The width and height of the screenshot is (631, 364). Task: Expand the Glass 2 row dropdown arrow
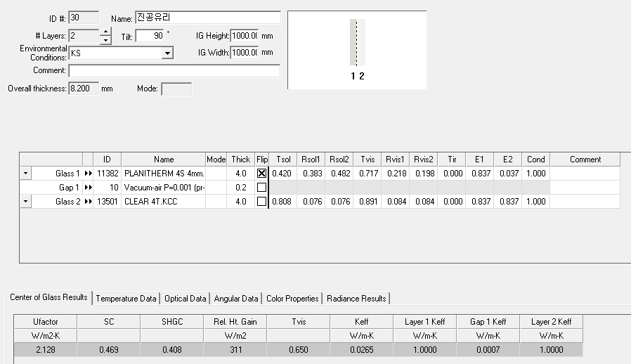coord(26,202)
